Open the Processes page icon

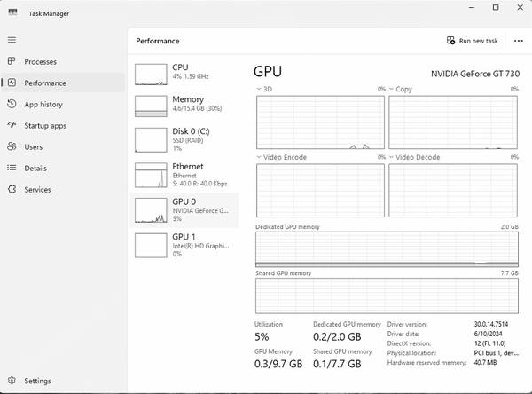(x=12, y=61)
